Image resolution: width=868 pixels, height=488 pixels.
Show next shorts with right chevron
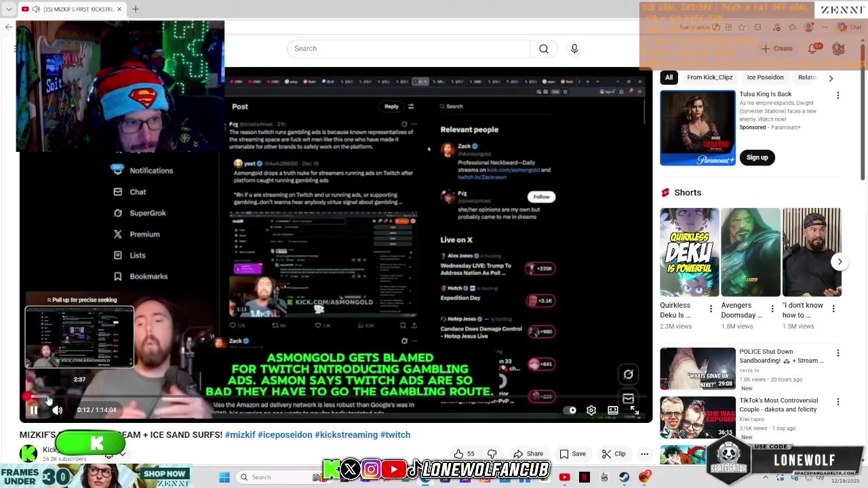click(840, 262)
